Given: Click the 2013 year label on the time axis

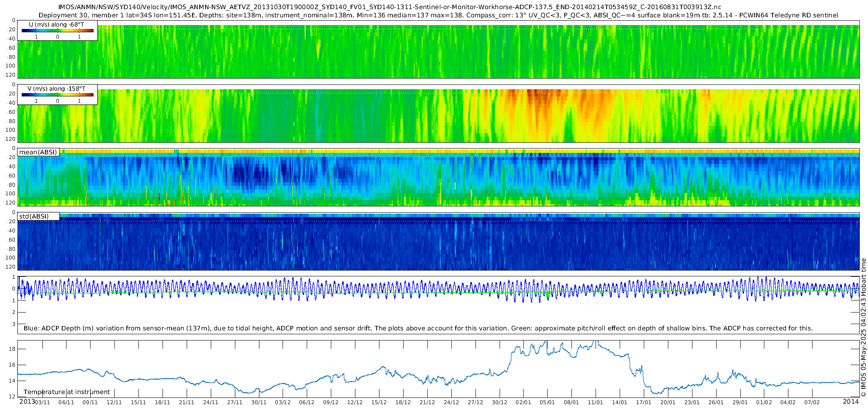Looking at the screenshot, I should coord(27,402).
